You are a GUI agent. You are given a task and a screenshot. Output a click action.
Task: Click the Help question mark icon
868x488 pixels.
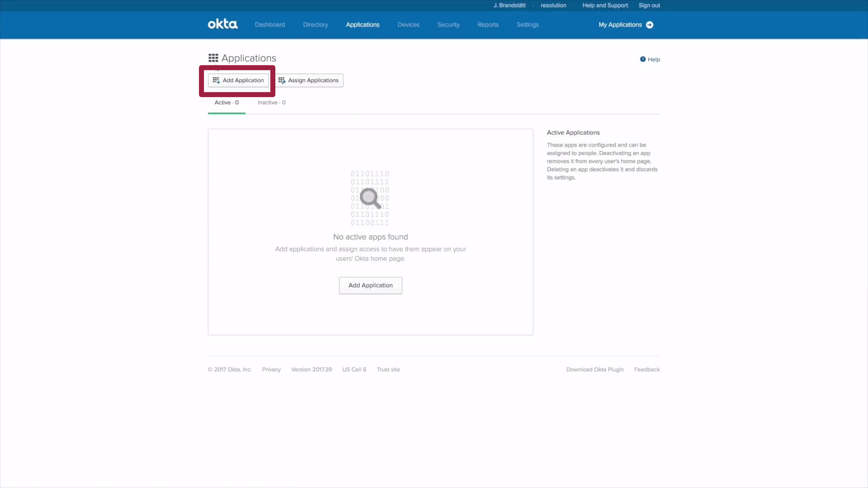[x=643, y=59]
